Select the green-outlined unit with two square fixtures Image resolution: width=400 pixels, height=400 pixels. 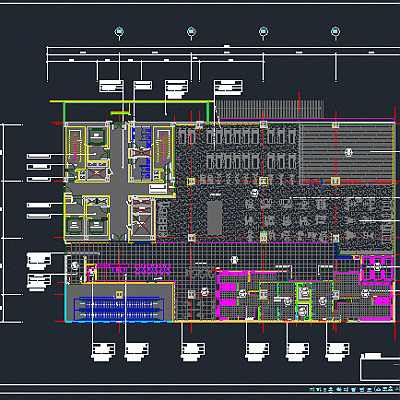[304, 302]
